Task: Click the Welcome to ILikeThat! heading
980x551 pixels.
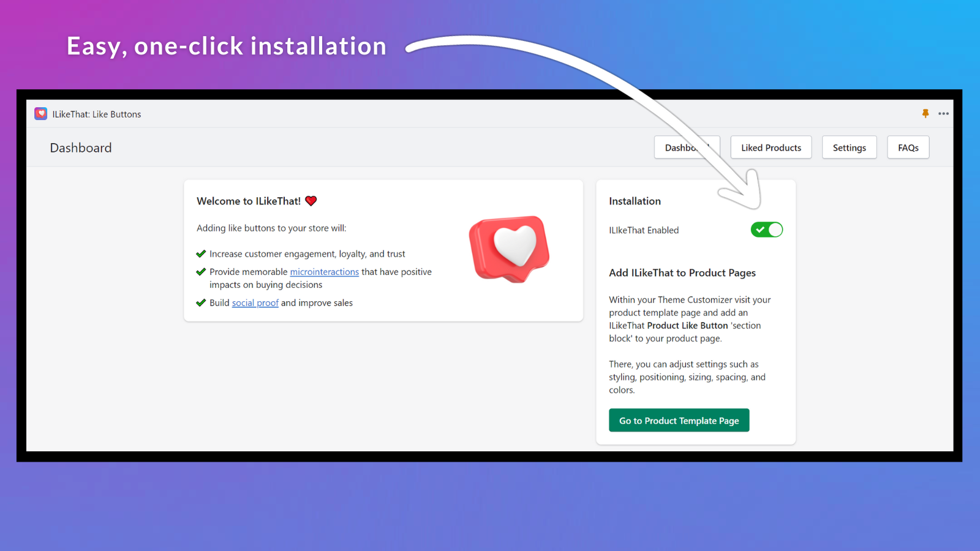Action: pos(249,201)
